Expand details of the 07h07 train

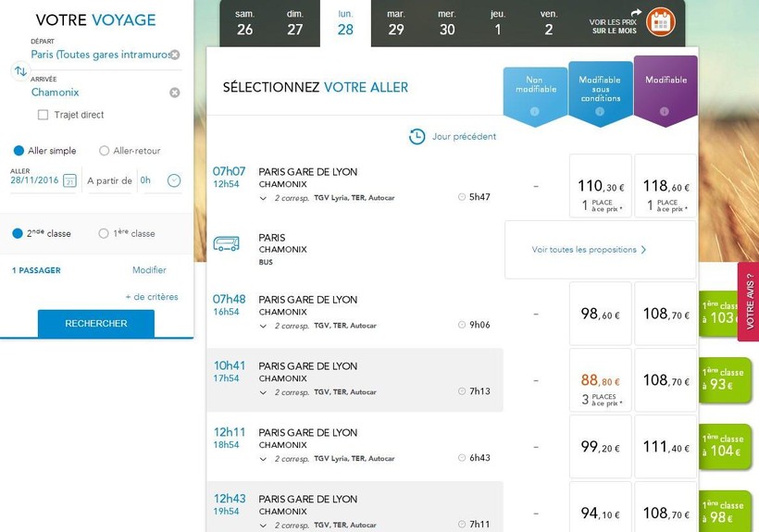point(264,198)
